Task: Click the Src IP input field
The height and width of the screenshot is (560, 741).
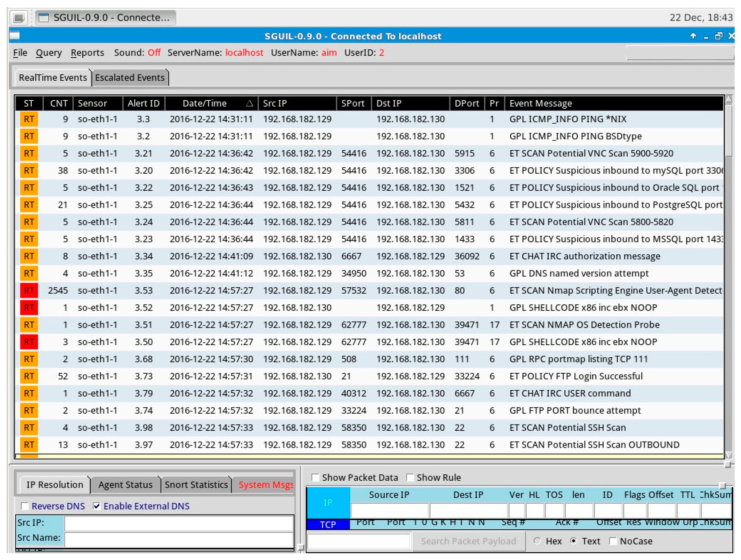Action: click(179, 523)
